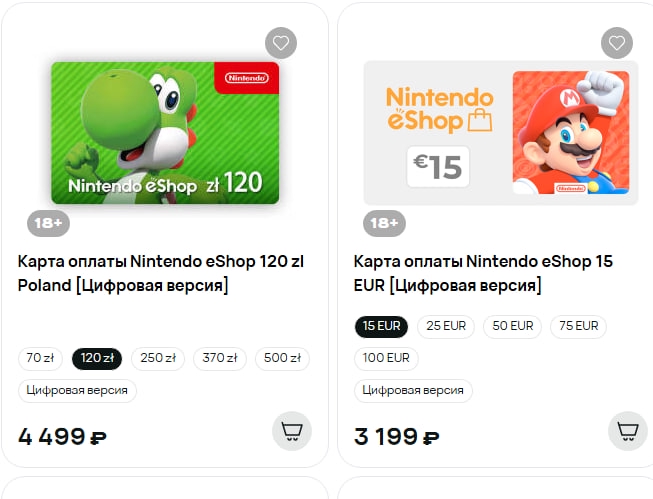Viewport: 653px width, 499px height.
Task: Add 120 zł card to cart
Action: pyautogui.click(x=292, y=431)
